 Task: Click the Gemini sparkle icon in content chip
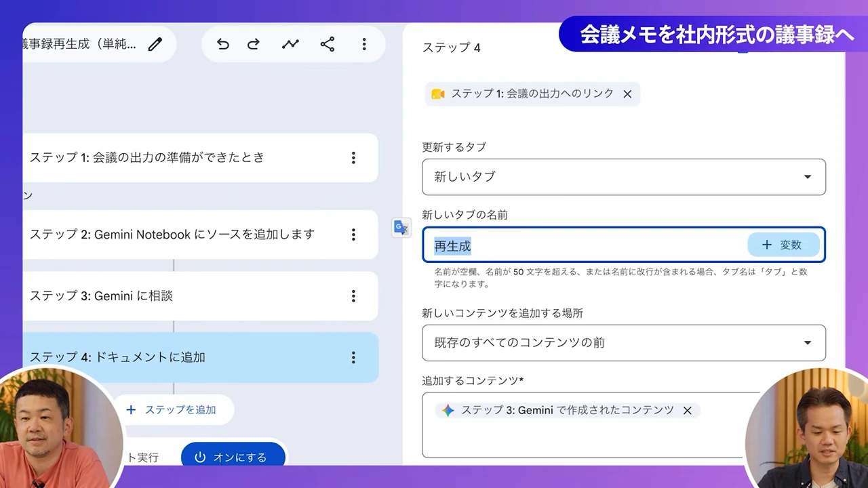(448, 410)
